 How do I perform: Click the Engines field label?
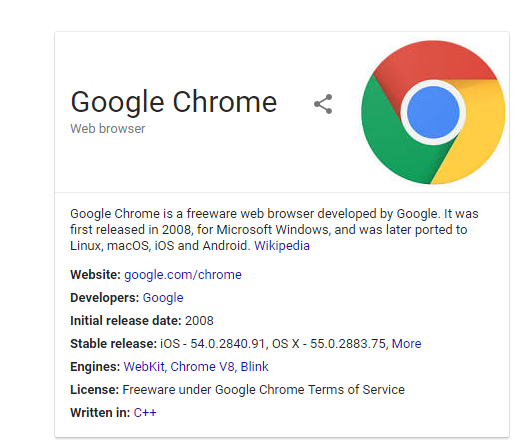[95, 367]
